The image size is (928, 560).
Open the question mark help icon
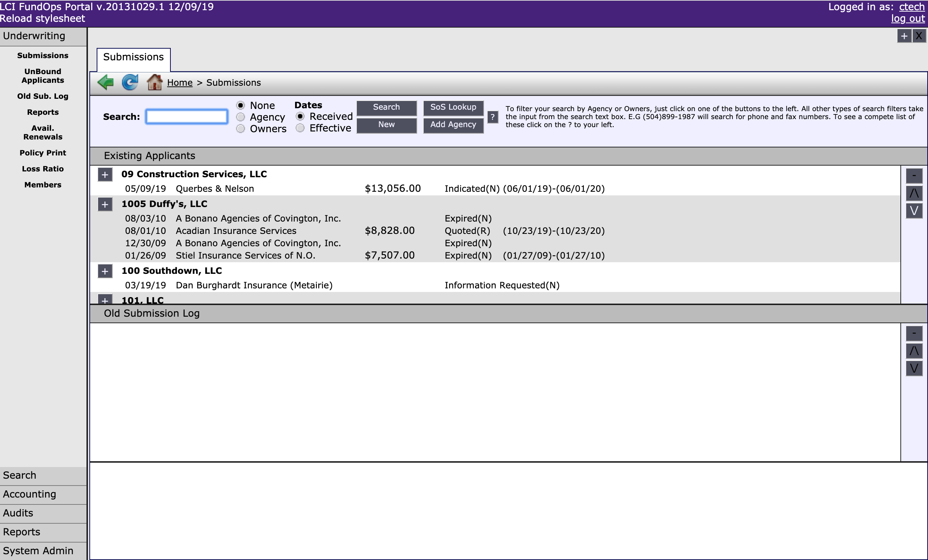tap(492, 117)
